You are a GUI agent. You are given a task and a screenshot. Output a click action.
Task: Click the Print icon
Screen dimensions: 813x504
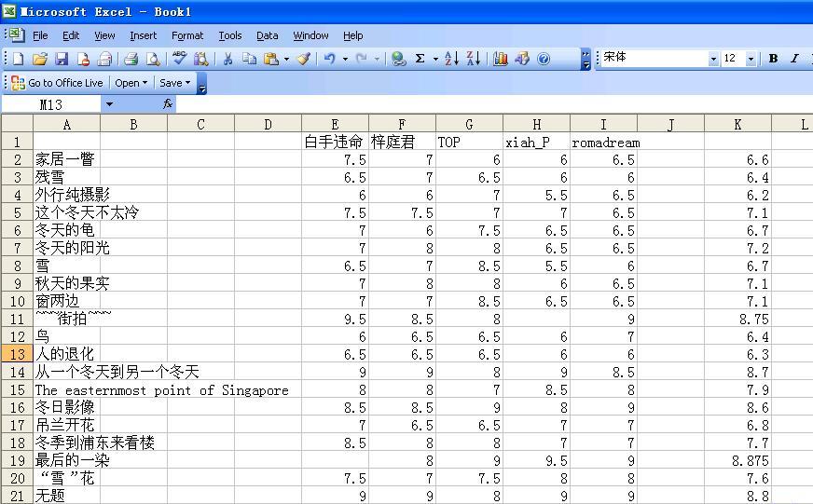point(131,59)
